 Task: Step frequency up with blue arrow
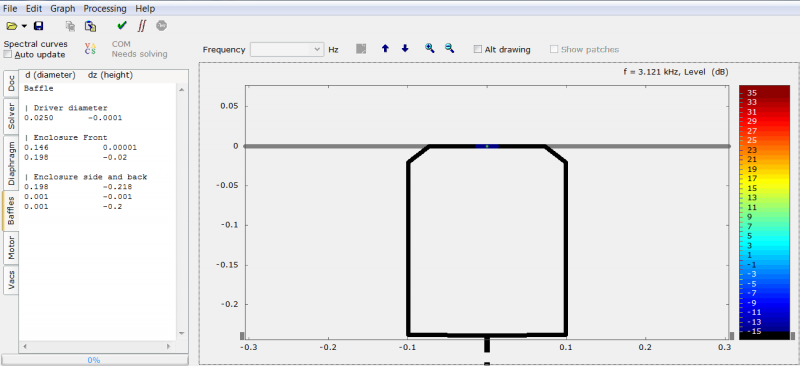pyautogui.click(x=385, y=48)
